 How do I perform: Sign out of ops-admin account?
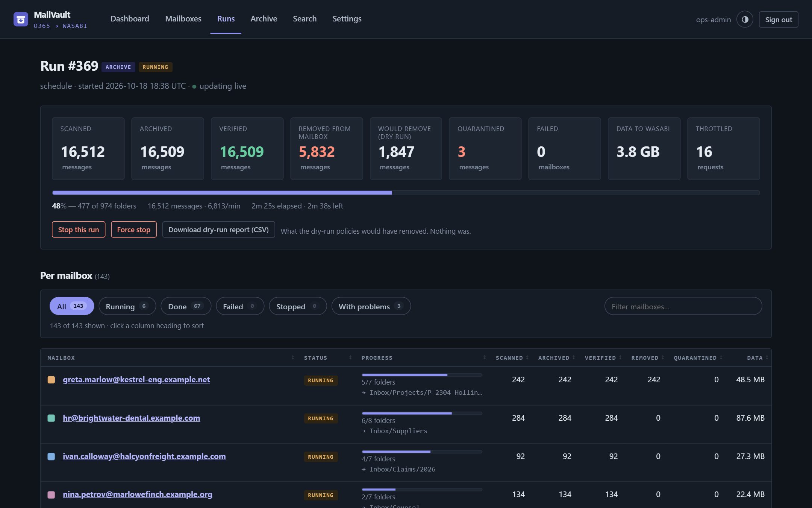(x=779, y=20)
